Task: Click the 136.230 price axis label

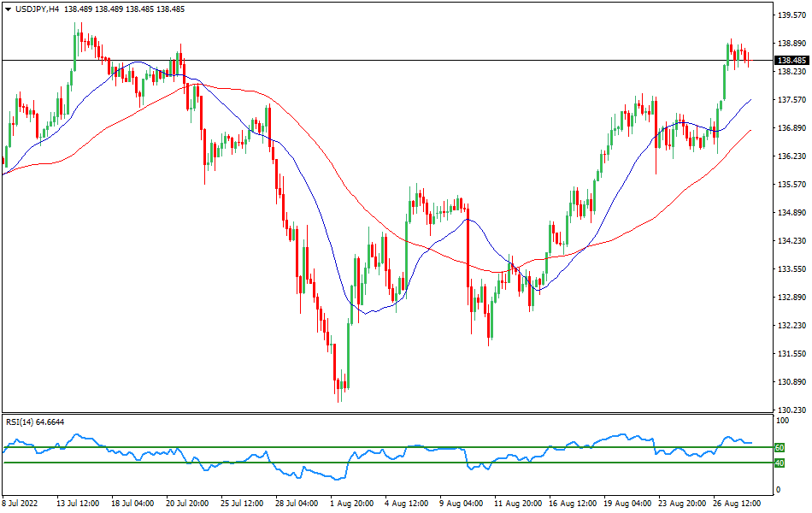Action: tap(792, 156)
